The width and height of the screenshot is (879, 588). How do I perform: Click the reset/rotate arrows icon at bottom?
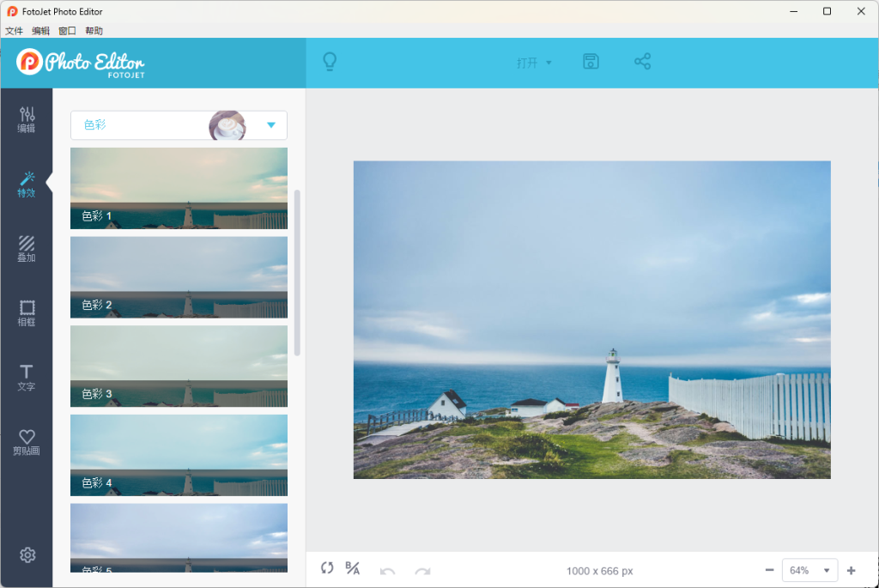pos(327,568)
